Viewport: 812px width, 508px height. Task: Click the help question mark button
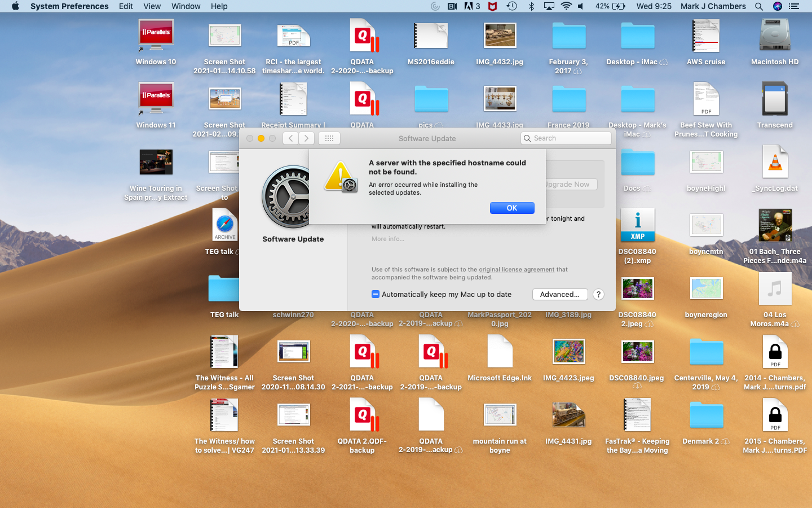click(x=598, y=294)
